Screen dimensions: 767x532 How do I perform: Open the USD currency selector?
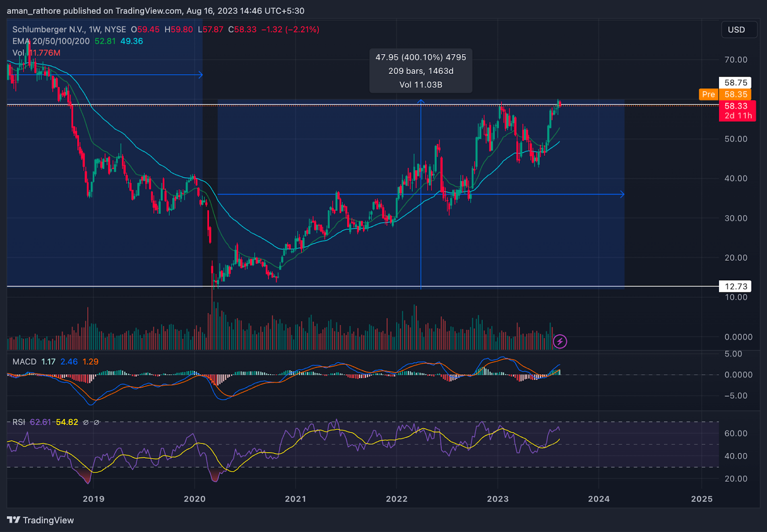739,30
